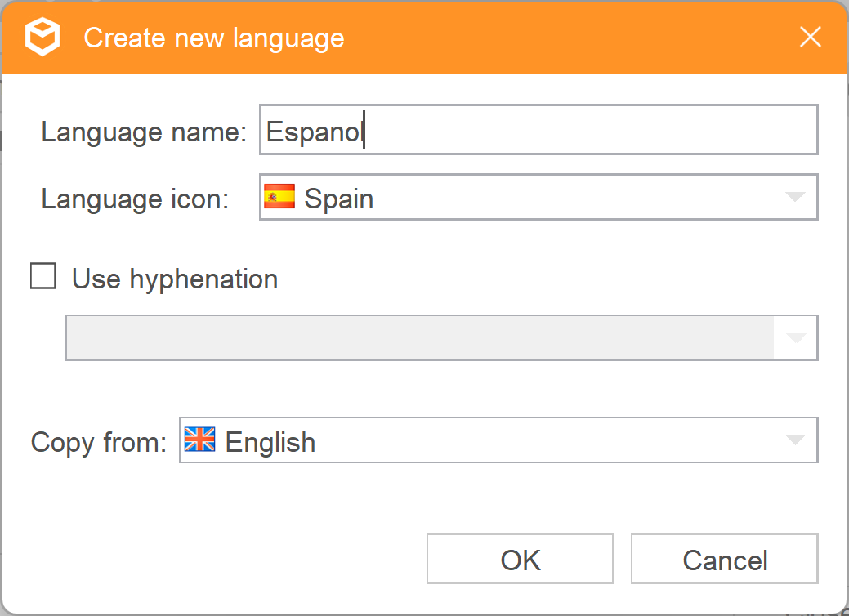The height and width of the screenshot is (616, 849).
Task: Confirm with the OK button
Action: click(x=521, y=559)
